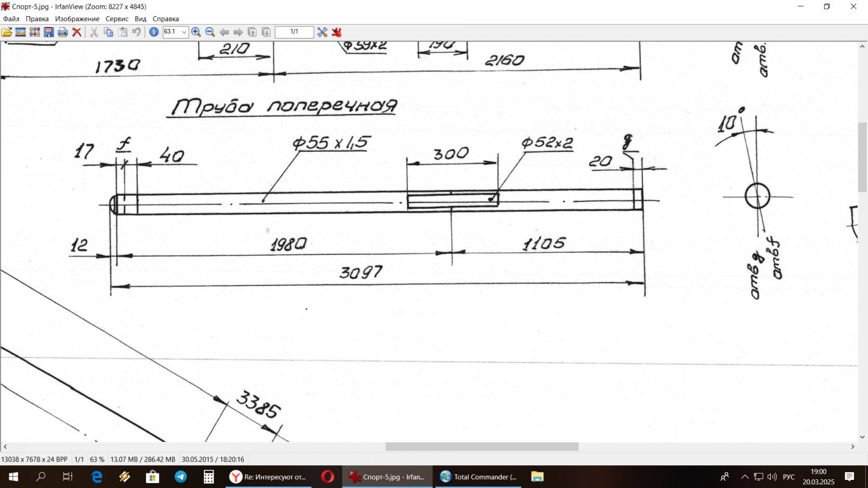Click the vertical scrollbar down arrow
The width and height of the screenshot is (868, 488).
862,437
